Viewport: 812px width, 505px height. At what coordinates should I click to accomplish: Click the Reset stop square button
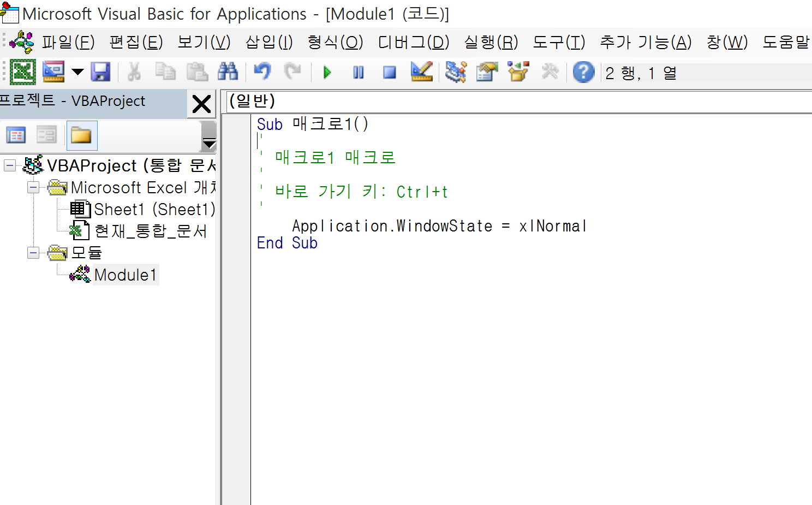coord(390,72)
